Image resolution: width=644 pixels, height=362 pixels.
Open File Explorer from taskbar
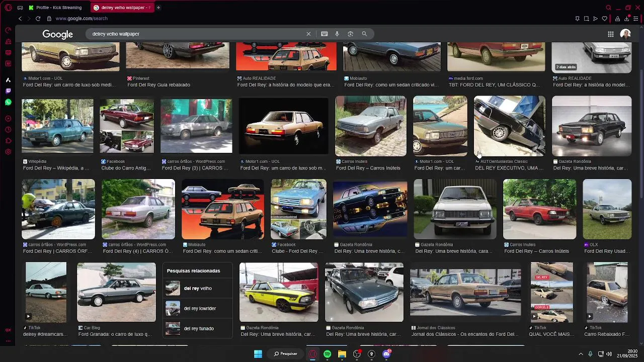(x=342, y=354)
